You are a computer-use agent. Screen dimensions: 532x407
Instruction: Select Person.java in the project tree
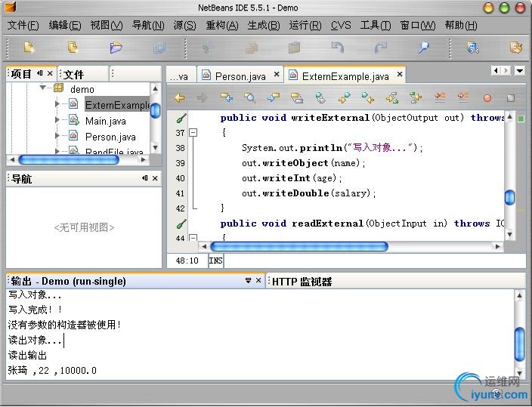(x=110, y=137)
